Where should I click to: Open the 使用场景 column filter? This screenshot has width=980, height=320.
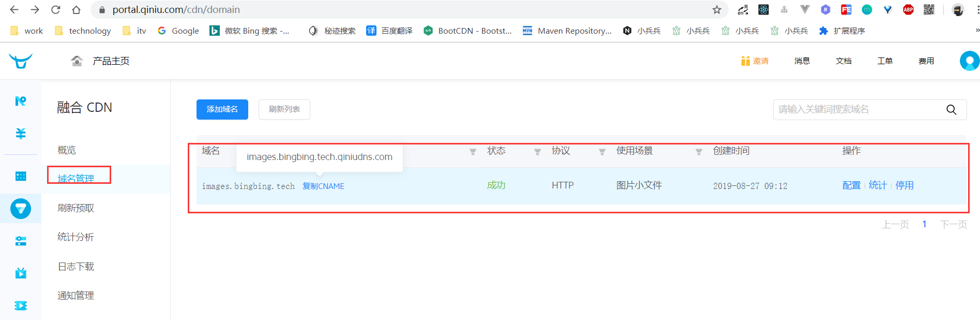(x=699, y=152)
